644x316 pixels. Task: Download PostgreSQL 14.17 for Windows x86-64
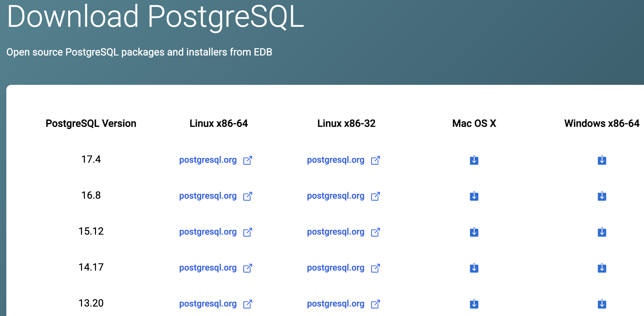(602, 268)
